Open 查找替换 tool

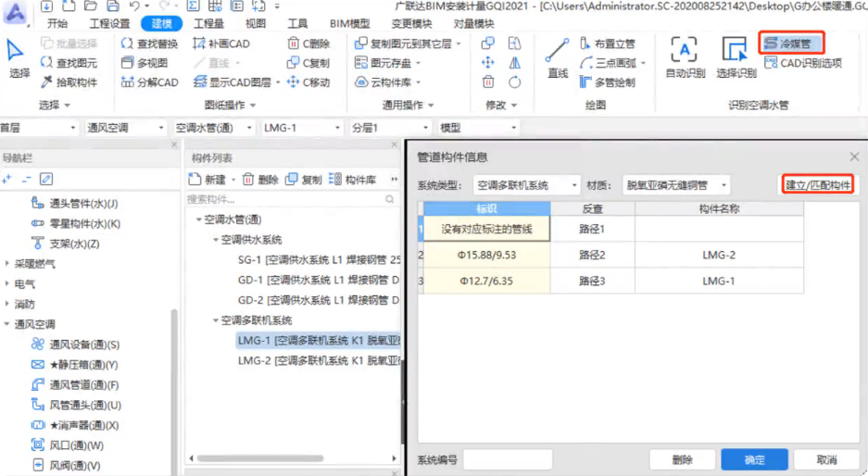click(x=149, y=44)
